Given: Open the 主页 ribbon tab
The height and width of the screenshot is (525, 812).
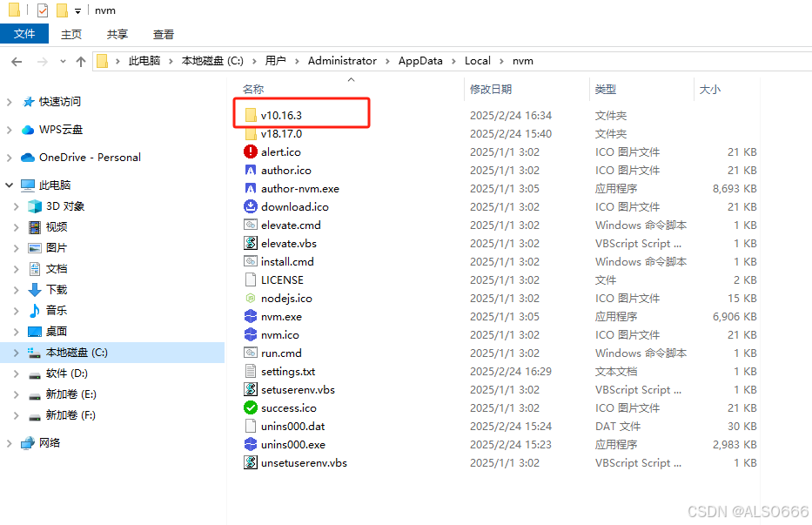Looking at the screenshot, I should [71, 34].
